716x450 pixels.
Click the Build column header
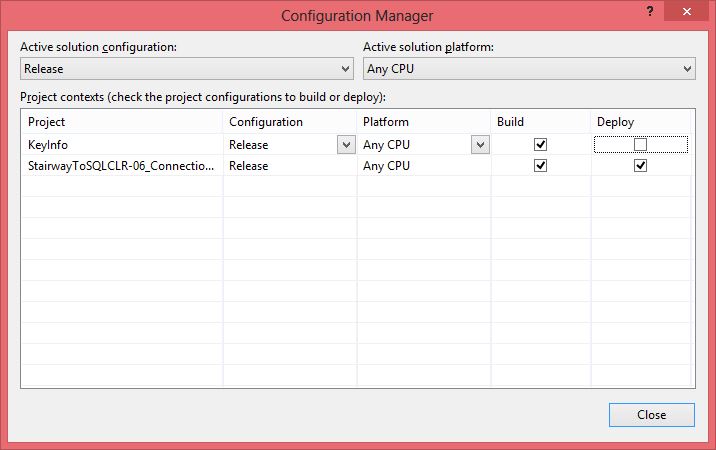point(540,122)
